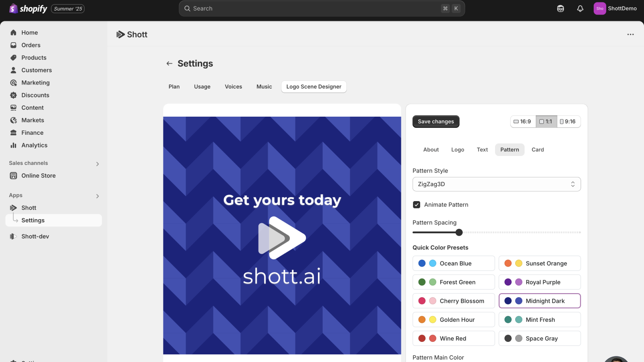
Task: Click the Markets globe icon
Action: tap(13, 120)
